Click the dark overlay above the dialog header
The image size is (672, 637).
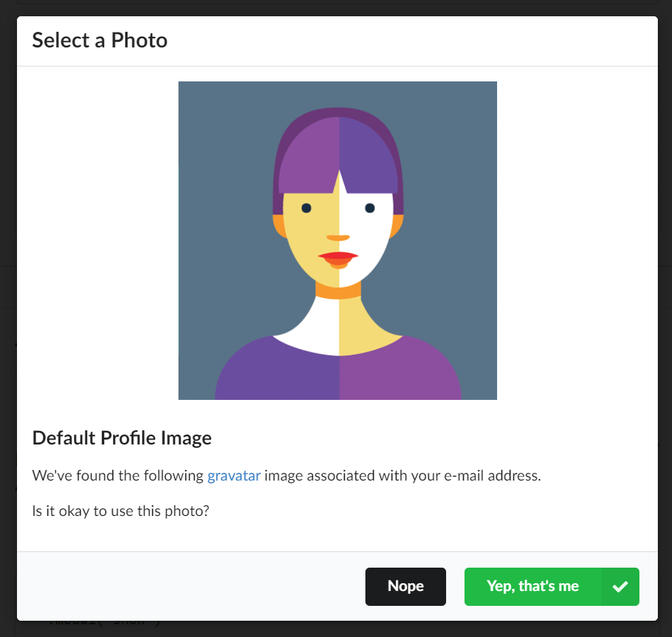336,6
